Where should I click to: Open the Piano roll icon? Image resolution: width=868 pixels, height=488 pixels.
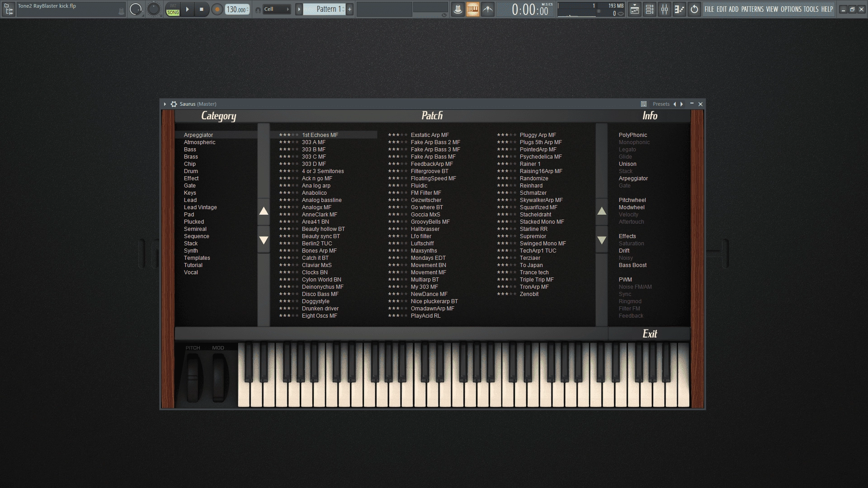tap(679, 9)
